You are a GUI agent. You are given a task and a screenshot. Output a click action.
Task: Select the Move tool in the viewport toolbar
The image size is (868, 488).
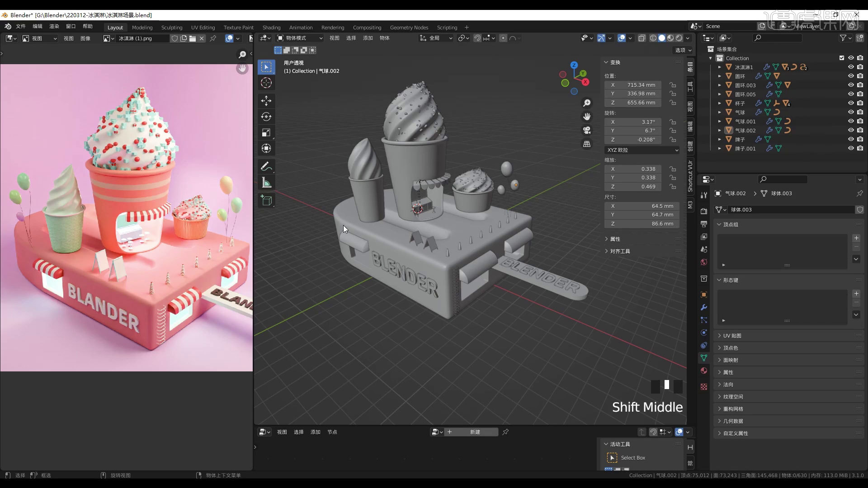[x=266, y=101]
